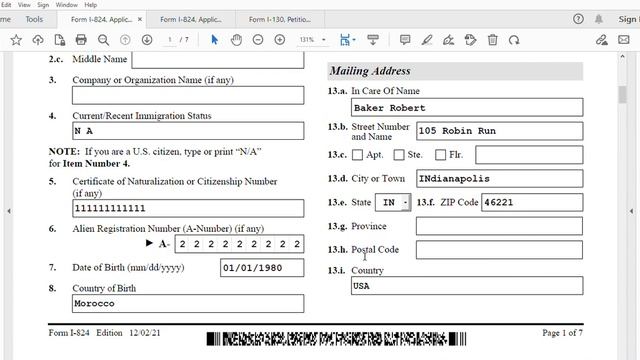The height and width of the screenshot is (360, 640).
Task: Rotate page with circular arrow icon
Action: click(514, 40)
